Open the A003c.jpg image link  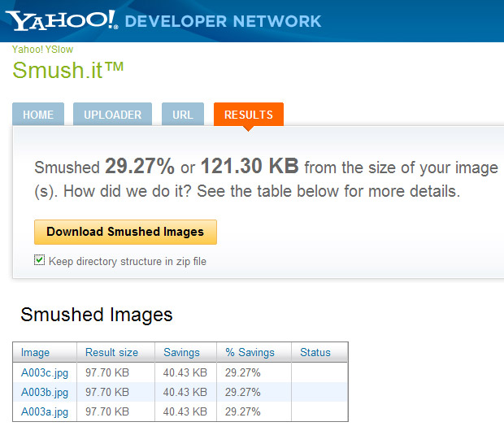[x=45, y=373]
